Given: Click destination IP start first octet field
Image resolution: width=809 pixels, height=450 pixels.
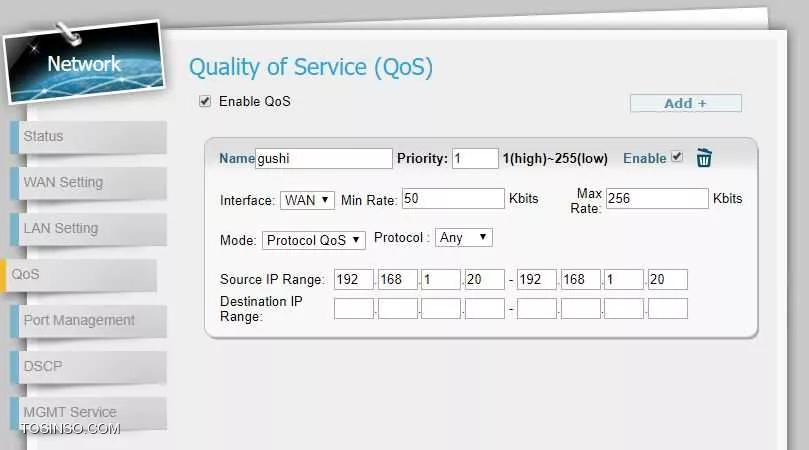Looking at the screenshot, I should point(353,309).
